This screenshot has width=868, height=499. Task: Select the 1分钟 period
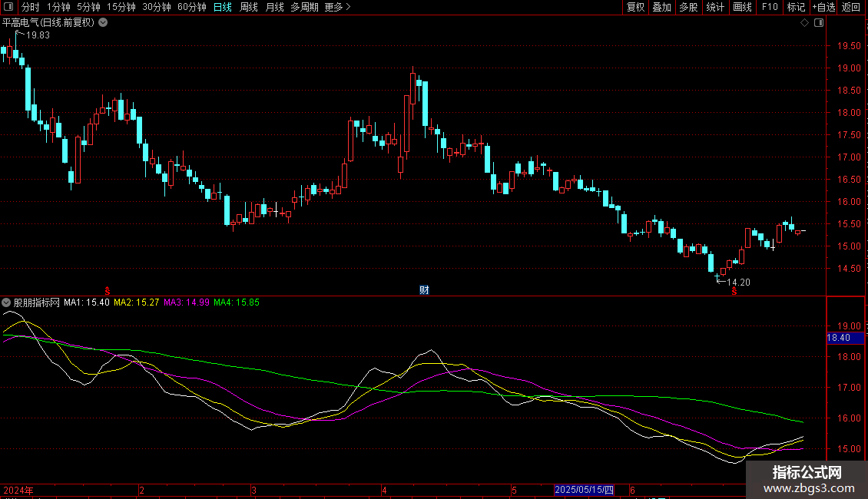pyautogui.click(x=58, y=7)
